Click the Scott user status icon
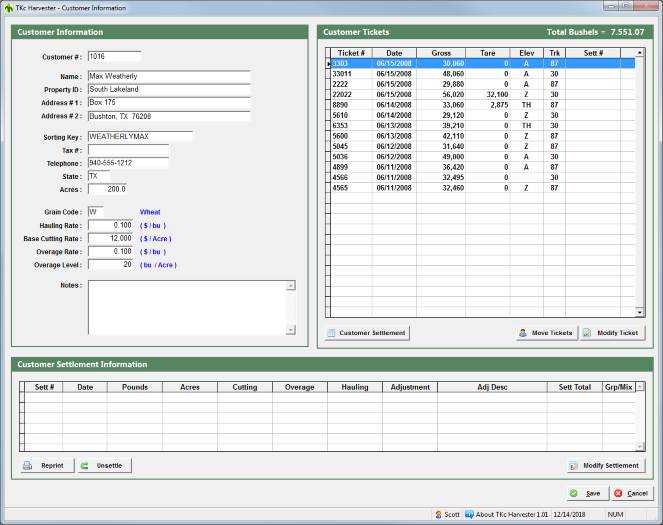This screenshot has width=663, height=525. (x=439, y=515)
